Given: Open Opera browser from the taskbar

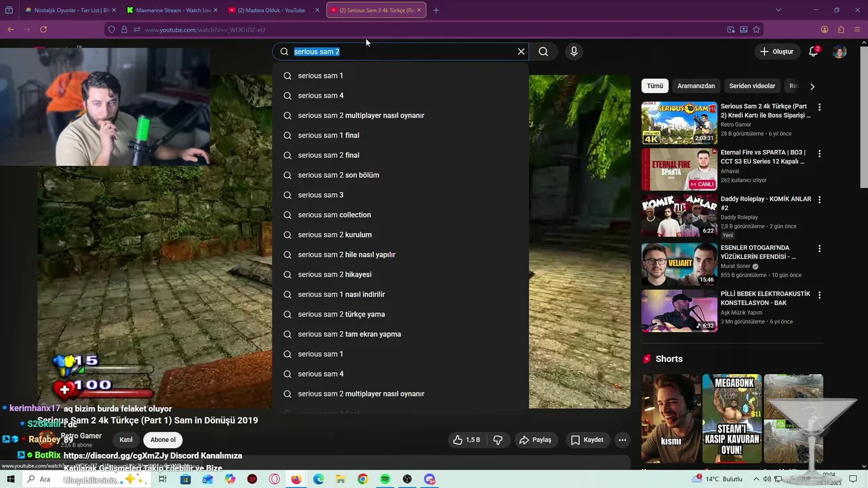Looking at the screenshot, I should click(x=275, y=479).
